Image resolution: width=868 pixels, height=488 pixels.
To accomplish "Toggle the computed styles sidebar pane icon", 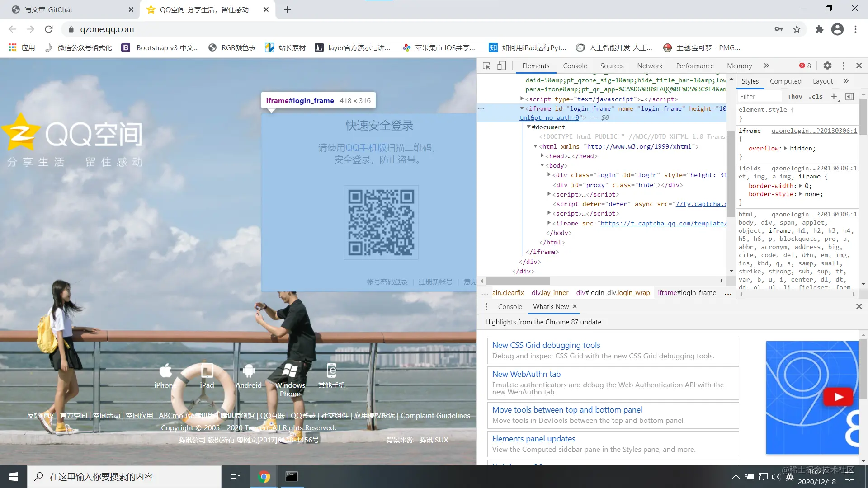I will pyautogui.click(x=850, y=96).
